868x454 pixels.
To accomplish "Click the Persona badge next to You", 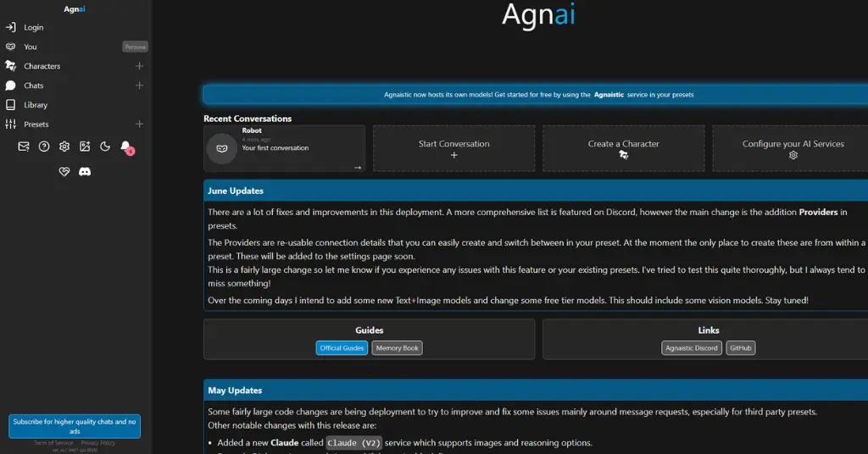I will coord(135,47).
